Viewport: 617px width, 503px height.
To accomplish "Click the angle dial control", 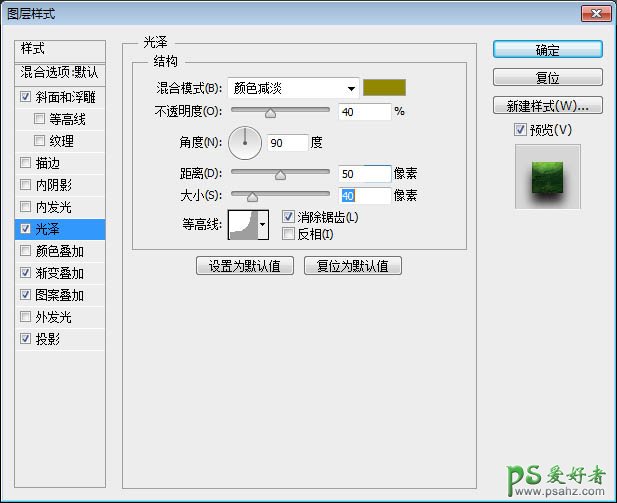I will (x=244, y=143).
